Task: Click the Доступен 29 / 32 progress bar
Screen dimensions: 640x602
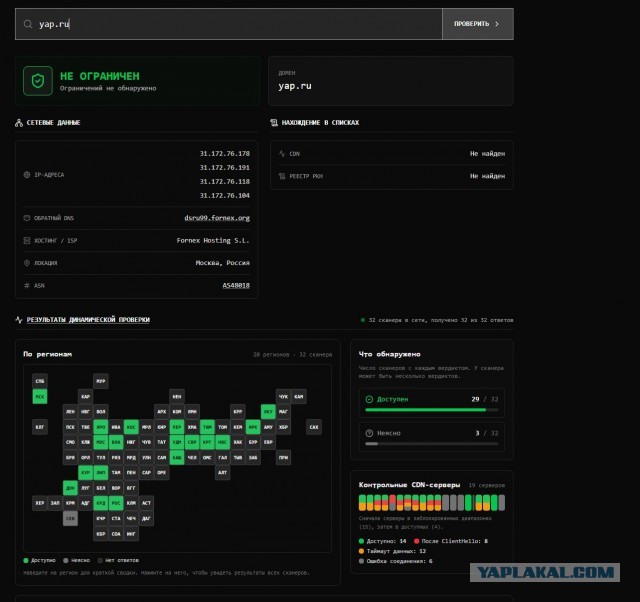Action: tap(432, 410)
